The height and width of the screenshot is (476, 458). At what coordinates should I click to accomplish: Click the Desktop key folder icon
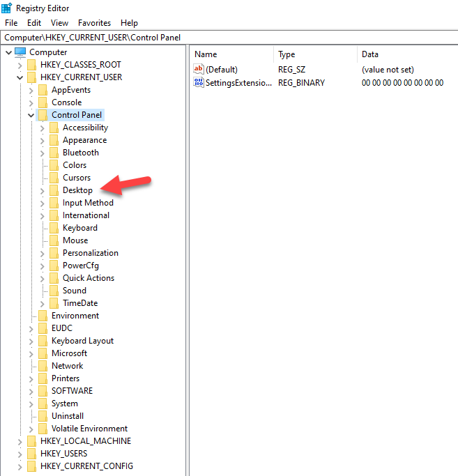pos(54,190)
